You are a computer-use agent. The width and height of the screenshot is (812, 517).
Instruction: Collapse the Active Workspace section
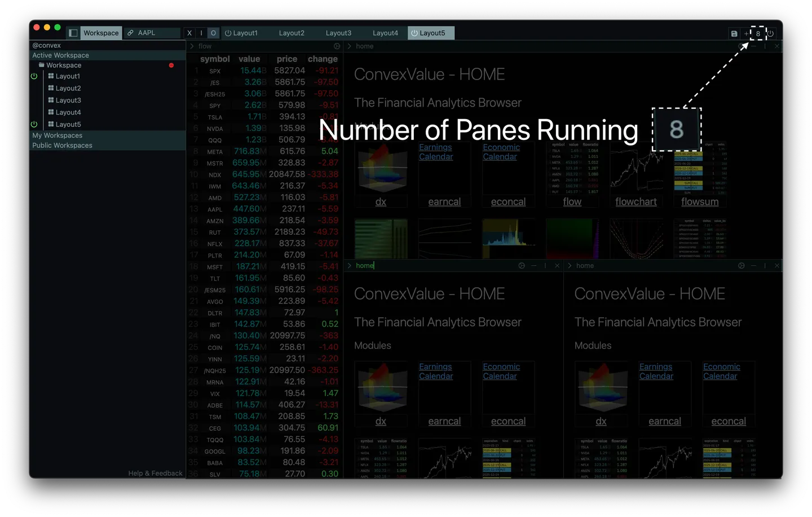pyautogui.click(x=107, y=55)
